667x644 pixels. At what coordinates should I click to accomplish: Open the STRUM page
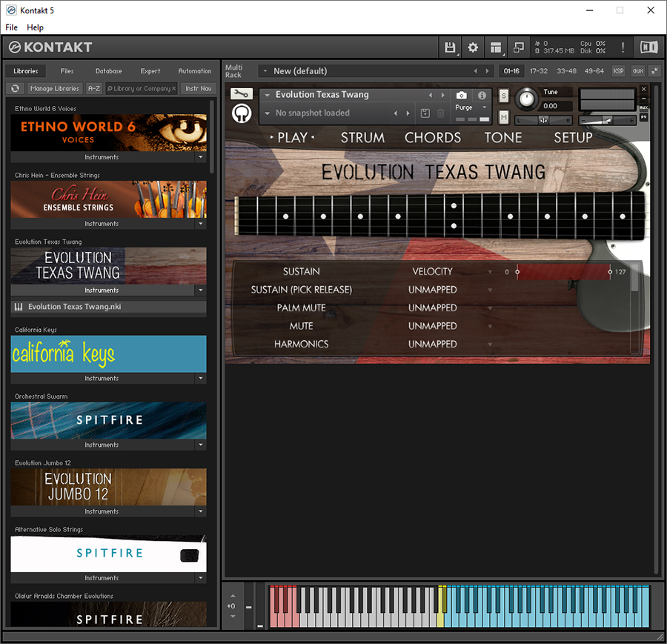coord(362,138)
